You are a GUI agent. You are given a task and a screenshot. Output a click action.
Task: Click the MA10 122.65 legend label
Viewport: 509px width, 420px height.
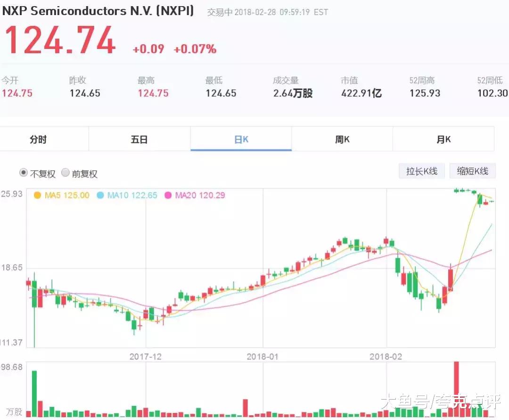pyautogui.click(x=132, y=196)
